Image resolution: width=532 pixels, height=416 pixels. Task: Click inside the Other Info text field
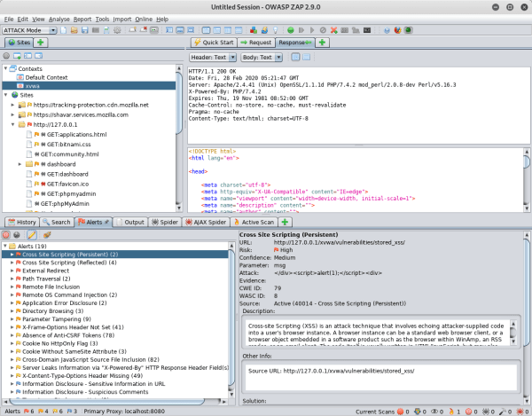pos(381,377)
